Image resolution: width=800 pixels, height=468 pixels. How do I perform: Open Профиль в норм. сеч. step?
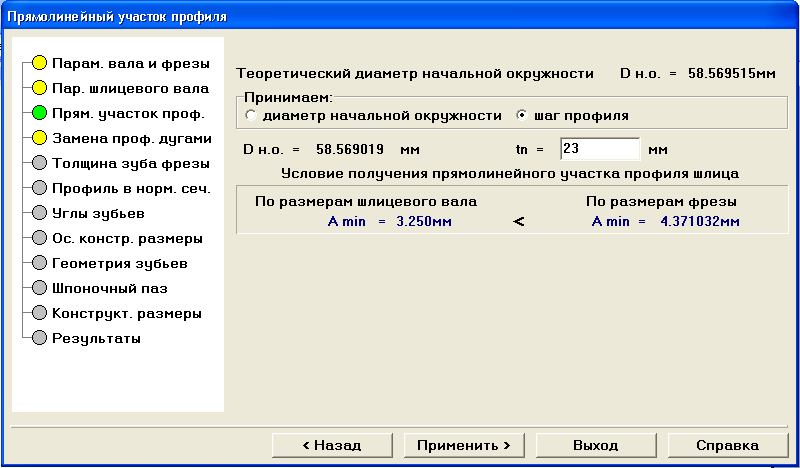[x=131, y=189]
